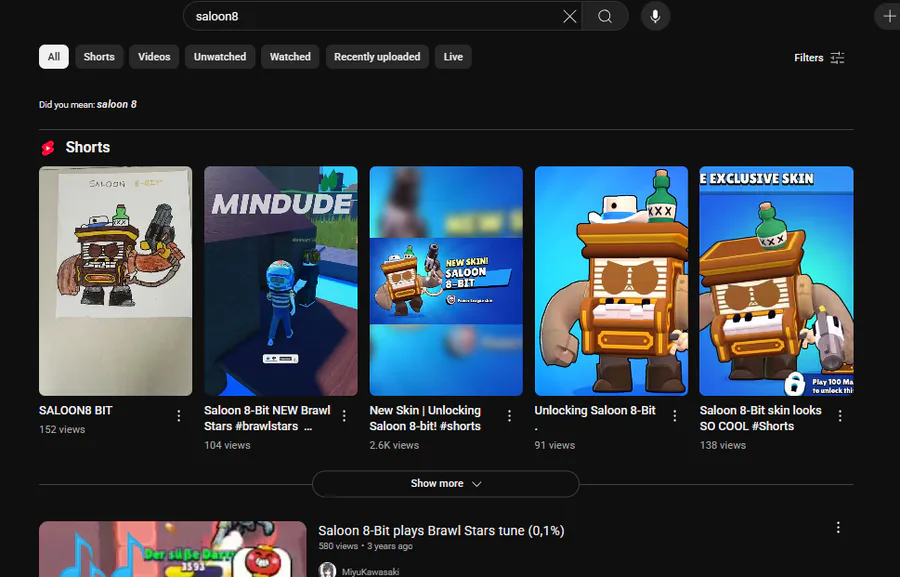900x577 pixels.
Task: Follow the 'saloon 8' search suggestion
Action: pyautogui.click(x=117, y=104)
